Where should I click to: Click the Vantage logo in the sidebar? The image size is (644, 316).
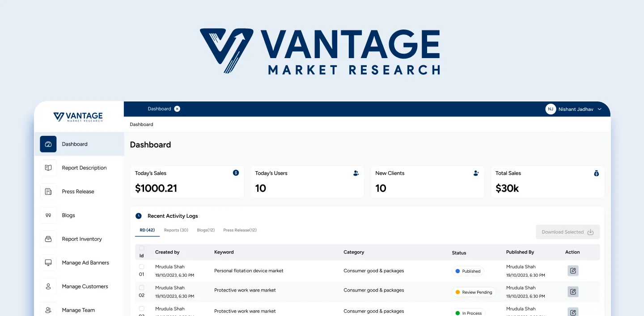coord(78,117)
